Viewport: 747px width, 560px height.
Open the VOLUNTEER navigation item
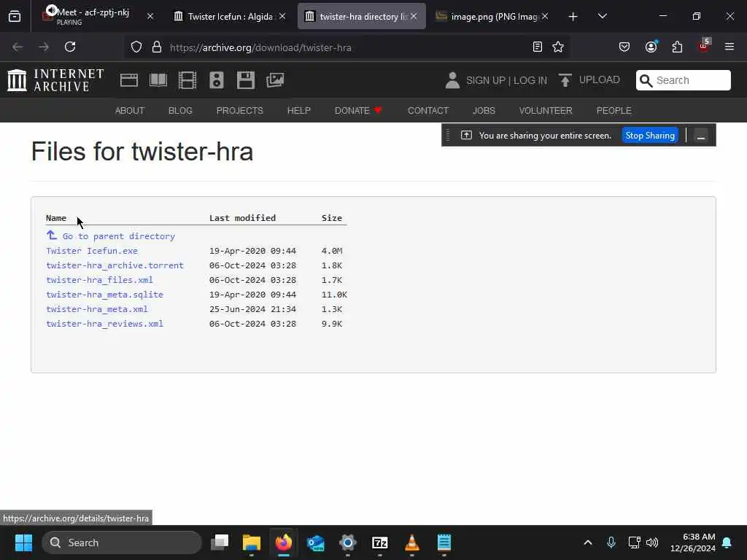[546, 111]
